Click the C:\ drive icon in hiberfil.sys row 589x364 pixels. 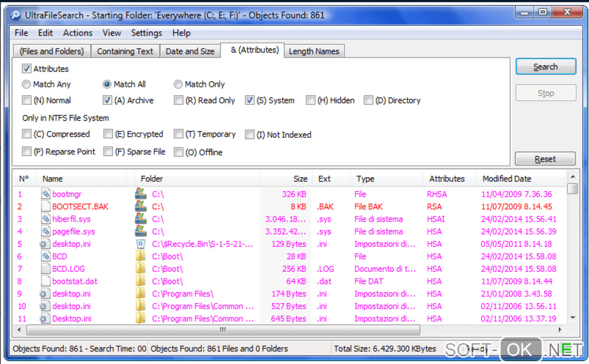140,219
